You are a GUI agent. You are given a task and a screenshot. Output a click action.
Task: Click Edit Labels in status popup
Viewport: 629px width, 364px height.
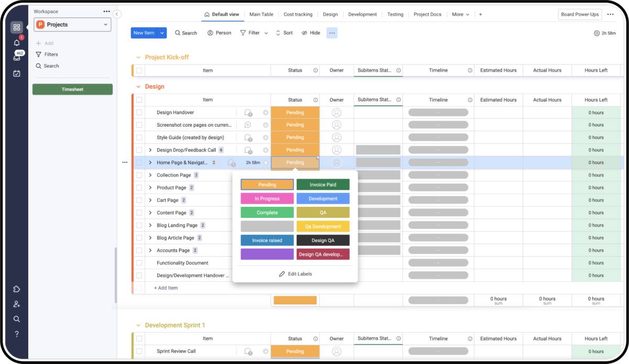[295, 274]
